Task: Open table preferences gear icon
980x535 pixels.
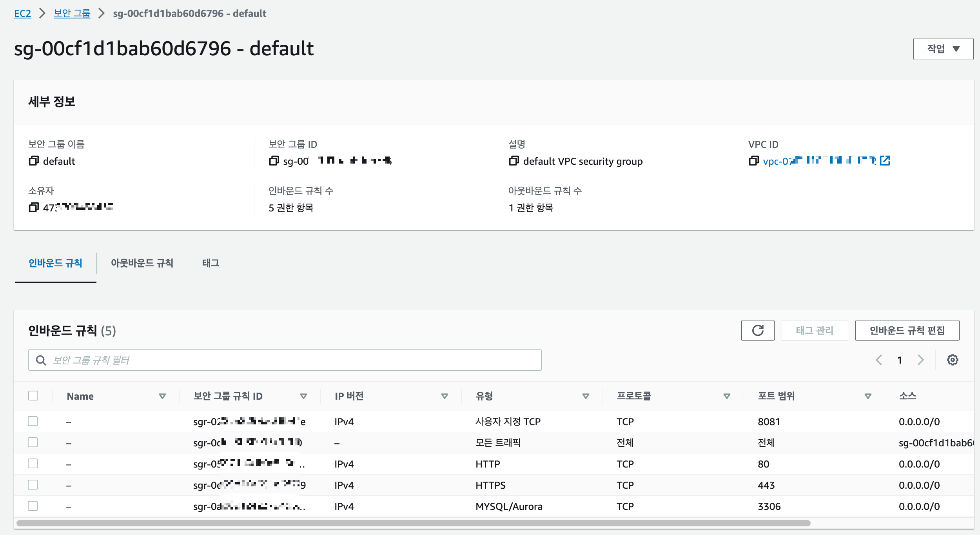Action: (953, 360)
